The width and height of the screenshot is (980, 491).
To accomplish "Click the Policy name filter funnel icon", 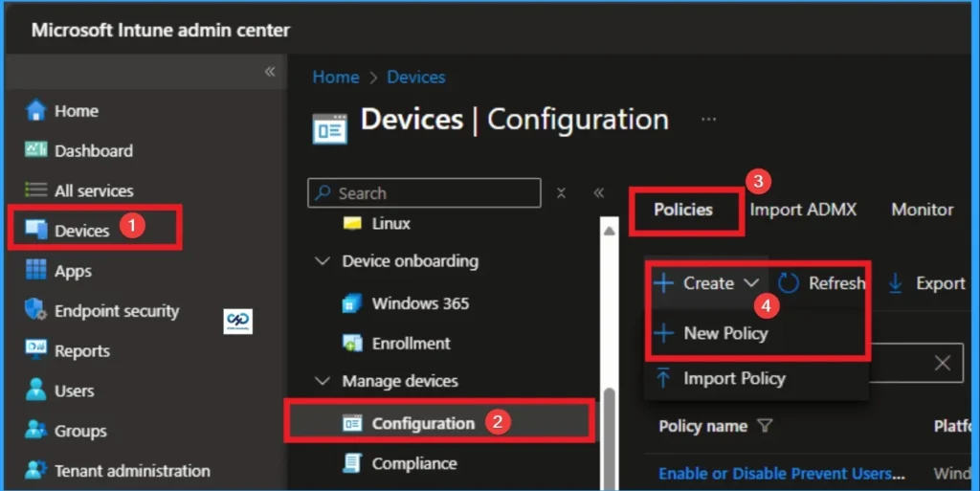I will tap(765, 425).
